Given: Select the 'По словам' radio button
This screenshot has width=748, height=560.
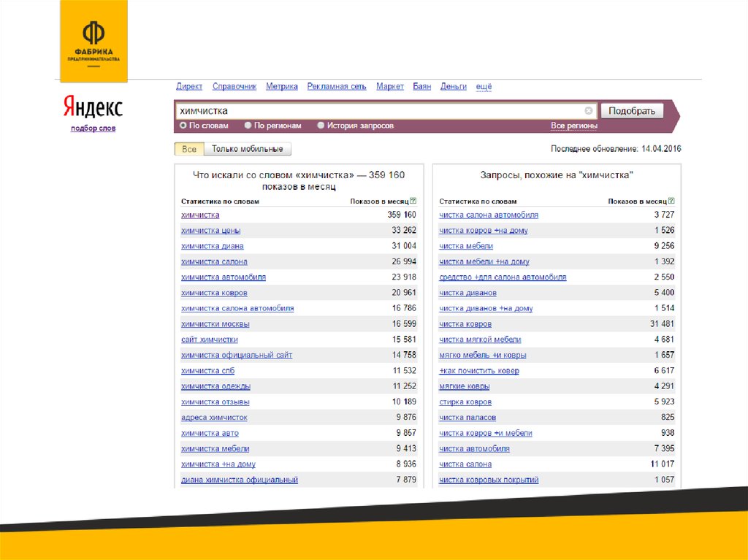Looking at the screenshot, I should [x=183, y=126].
